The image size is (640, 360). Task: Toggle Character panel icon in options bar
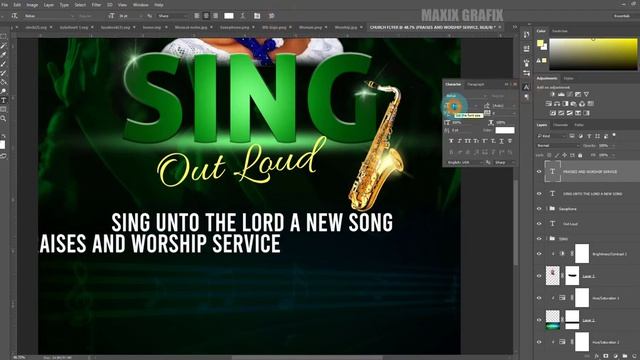[x=257, y=16]
